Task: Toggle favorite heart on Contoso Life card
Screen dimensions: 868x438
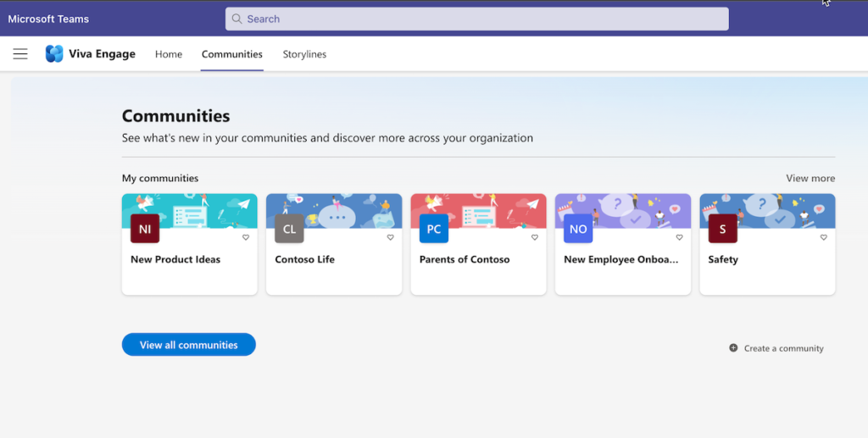Action: (390, 237)
